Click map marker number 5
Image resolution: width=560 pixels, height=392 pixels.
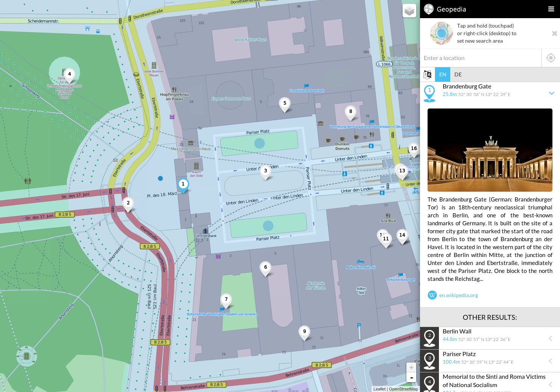click(x=285, y=104)
